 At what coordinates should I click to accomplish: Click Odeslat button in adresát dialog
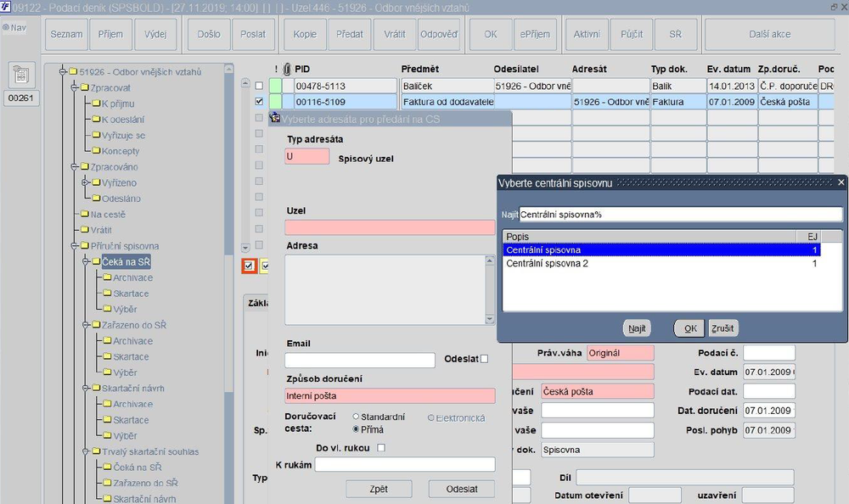coord(461,489)
